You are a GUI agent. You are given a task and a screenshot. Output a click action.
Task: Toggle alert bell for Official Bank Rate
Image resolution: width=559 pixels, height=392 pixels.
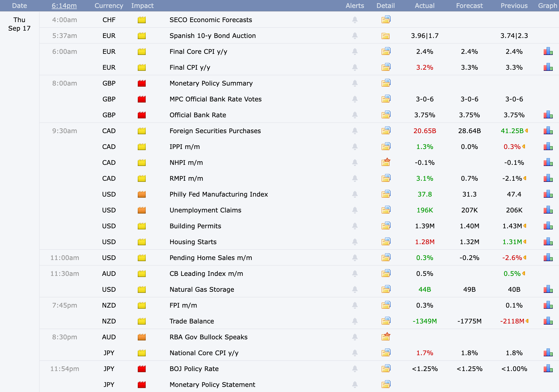[x=355, y=115]
